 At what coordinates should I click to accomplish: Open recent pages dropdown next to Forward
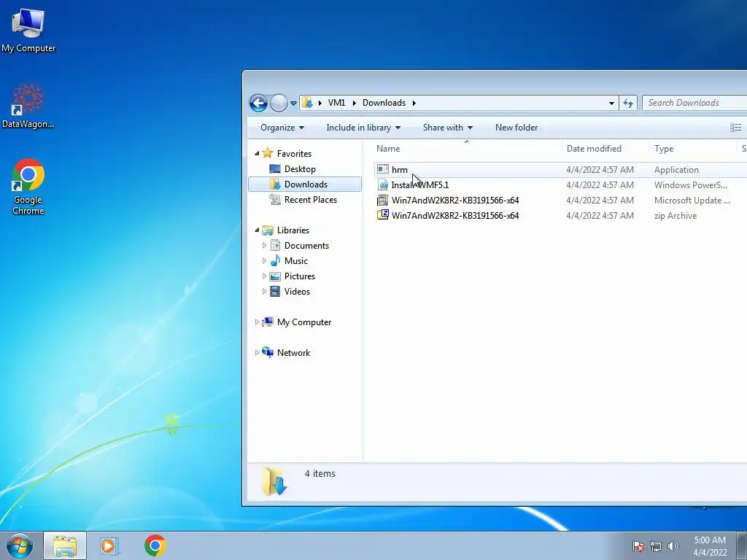coord(293,104)
